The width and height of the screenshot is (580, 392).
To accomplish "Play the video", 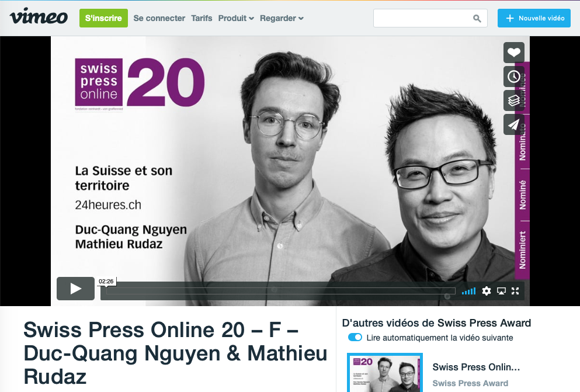I will pos(75,289).
